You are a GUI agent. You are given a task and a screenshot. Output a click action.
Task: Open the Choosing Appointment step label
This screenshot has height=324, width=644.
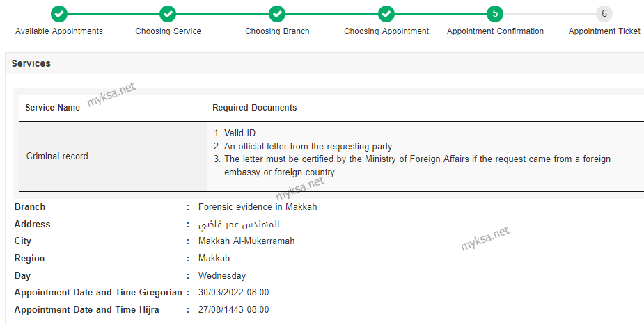pyautogui.click(x=386, y=31)
